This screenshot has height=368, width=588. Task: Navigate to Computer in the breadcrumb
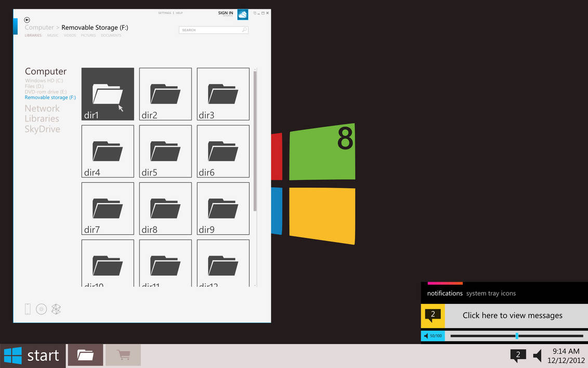40,28
